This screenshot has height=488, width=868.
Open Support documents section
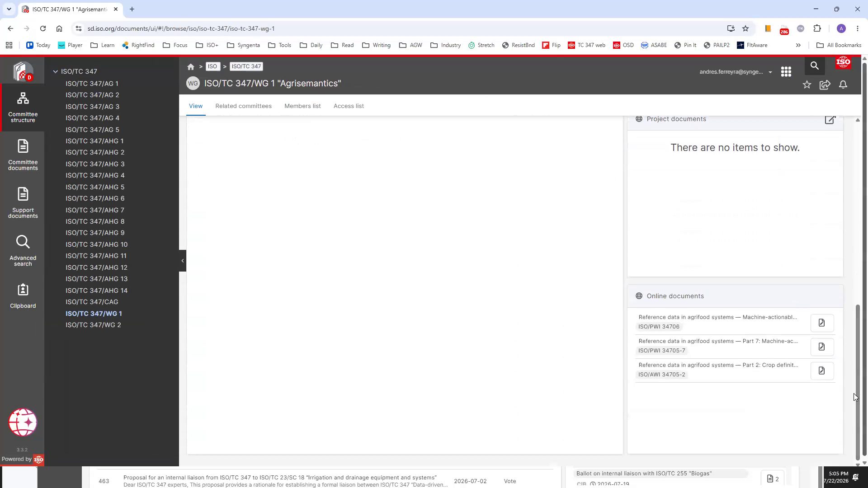[x=23, y=203]
